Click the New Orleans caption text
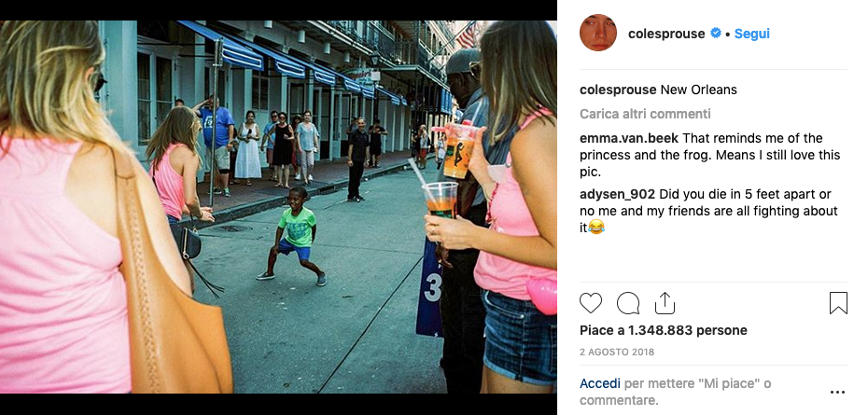 click(698, 90)
